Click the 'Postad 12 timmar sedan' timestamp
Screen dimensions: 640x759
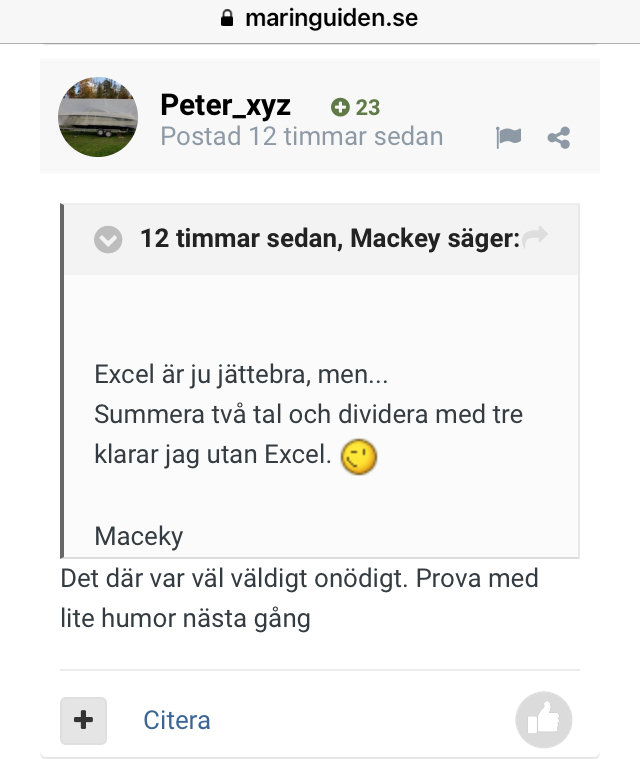pyautogui.click(x=302, y=137)
